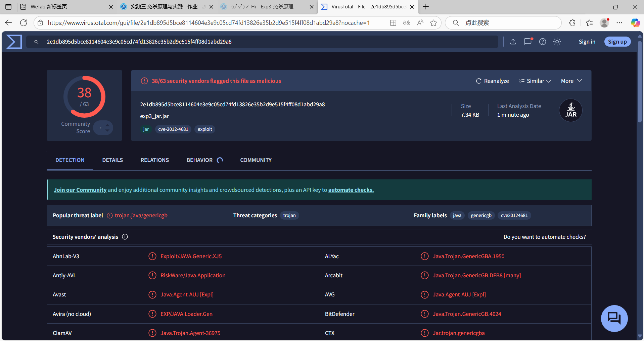
Task: Expand the More dropdown
Action: (x=571, y=81)
